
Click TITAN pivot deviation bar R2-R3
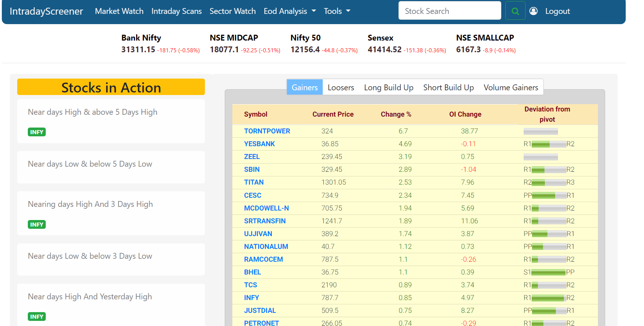[549, 182]
